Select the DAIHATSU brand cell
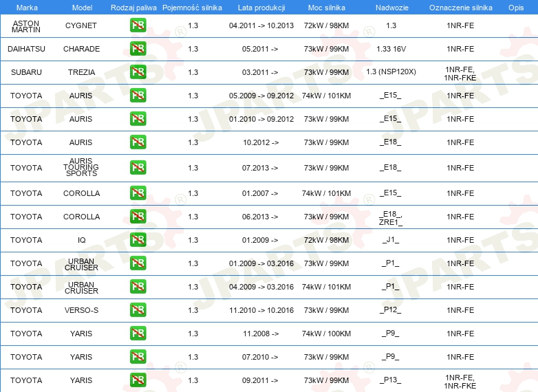Screen dimensions: 538x392 26,49
